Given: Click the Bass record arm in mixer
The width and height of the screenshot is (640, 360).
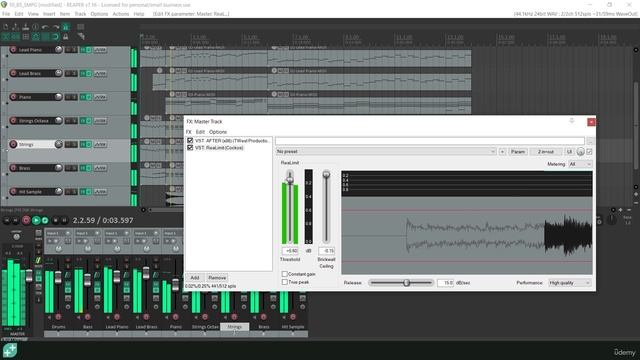Looking at the screenshot, I should pos(88,317).
